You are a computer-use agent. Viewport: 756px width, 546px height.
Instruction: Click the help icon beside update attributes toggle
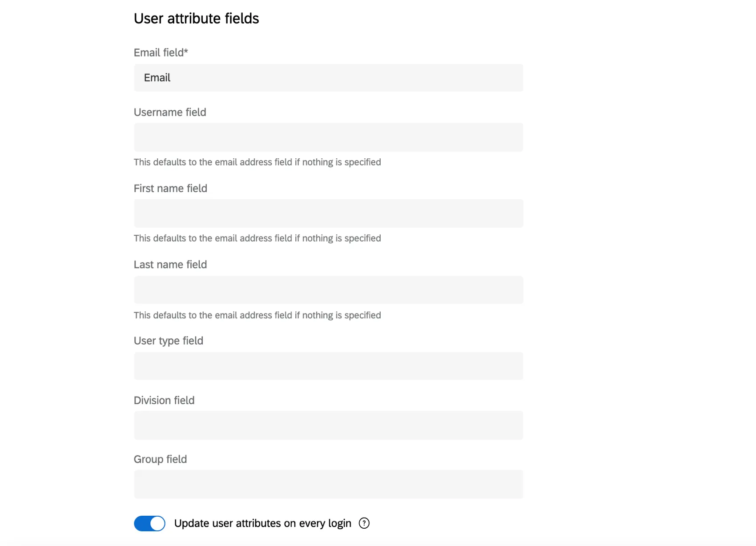pyautogui.click(x=364, y=523)
